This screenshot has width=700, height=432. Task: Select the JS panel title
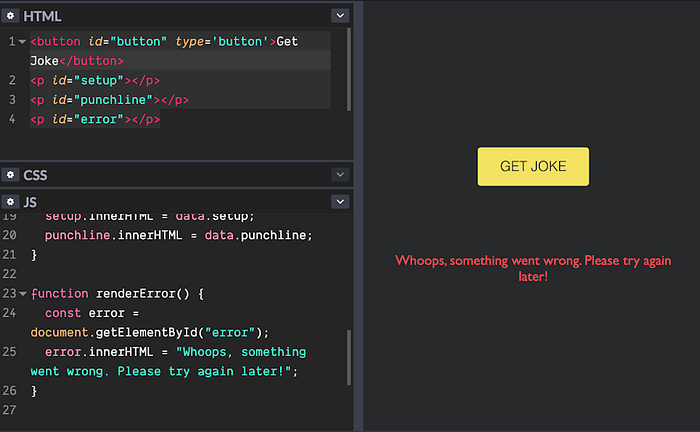pyautogui.click(x=30, y=202)
